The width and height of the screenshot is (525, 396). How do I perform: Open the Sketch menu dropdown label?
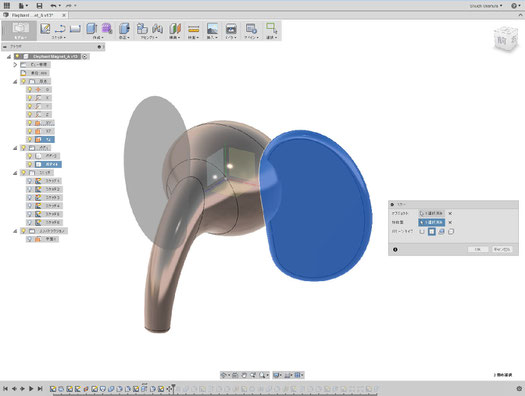point(58,37)
